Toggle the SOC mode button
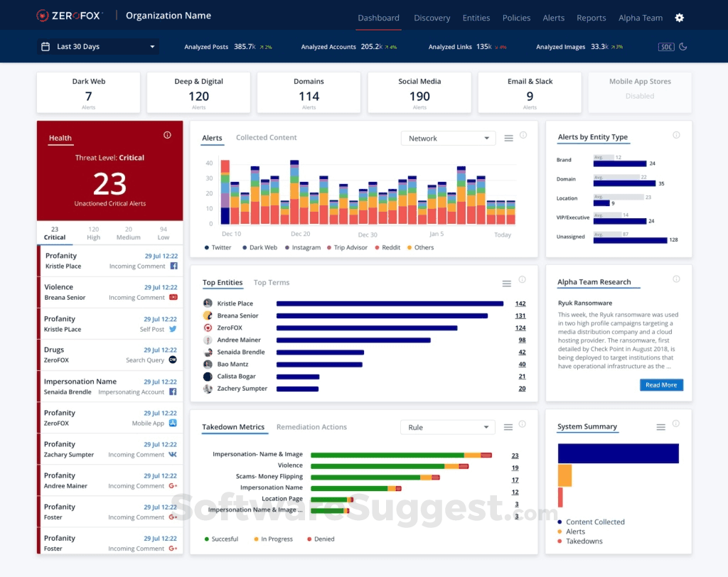 coord(666,46)
